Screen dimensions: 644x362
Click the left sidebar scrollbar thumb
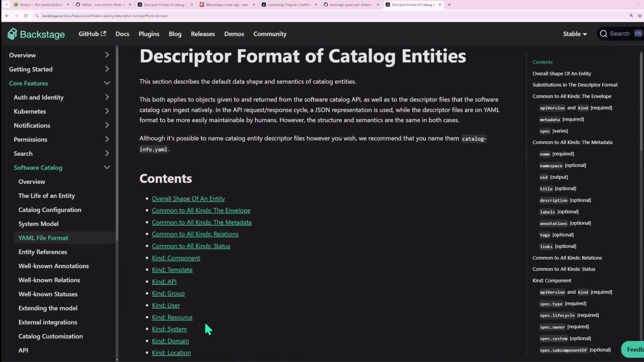117,144
